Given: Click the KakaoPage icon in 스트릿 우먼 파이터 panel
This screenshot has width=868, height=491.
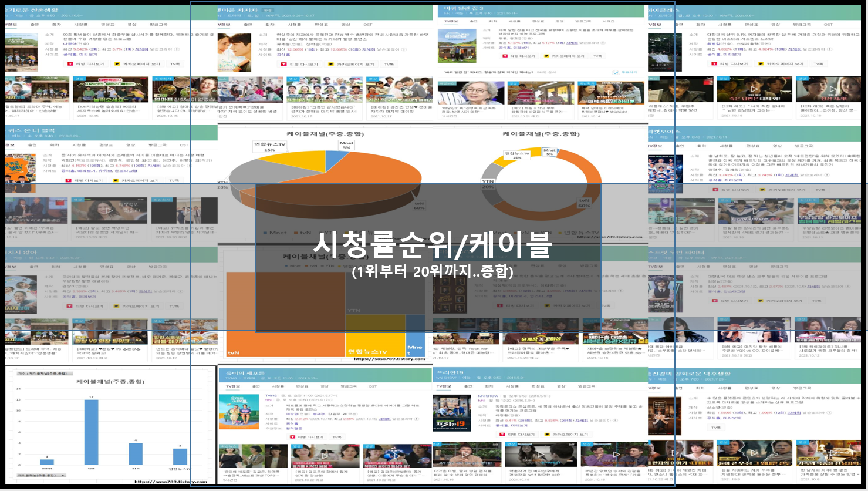Looking at the screenshot, I should pyautogui.click(x=761, y=301).
